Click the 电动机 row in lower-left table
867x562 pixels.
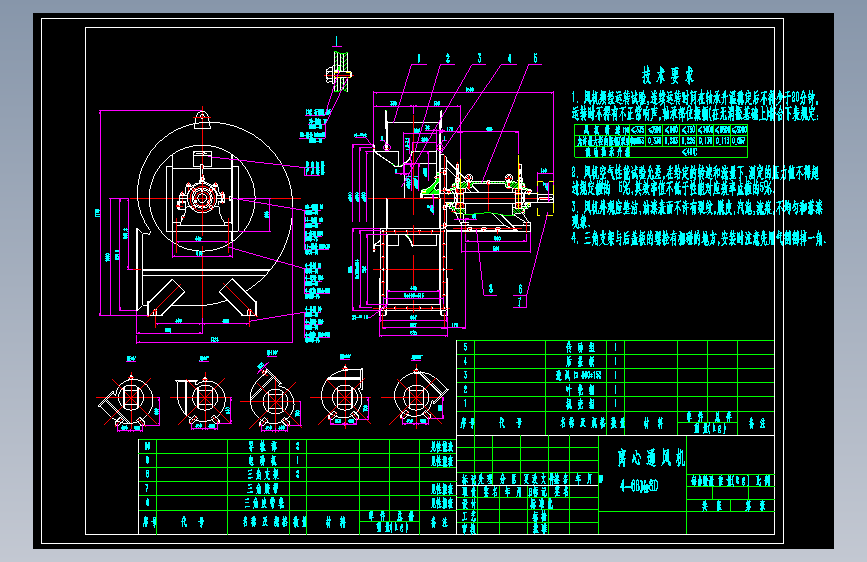tap(297, 460)
